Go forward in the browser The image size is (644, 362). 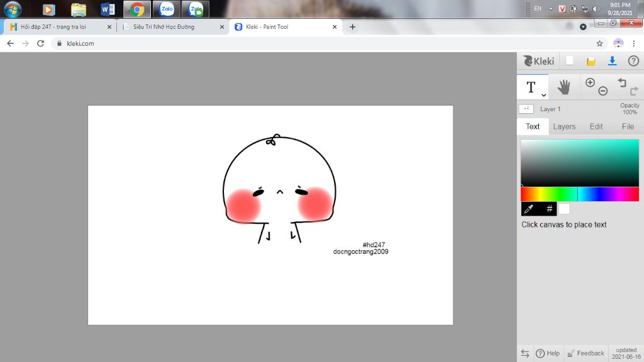coord(25,43)
